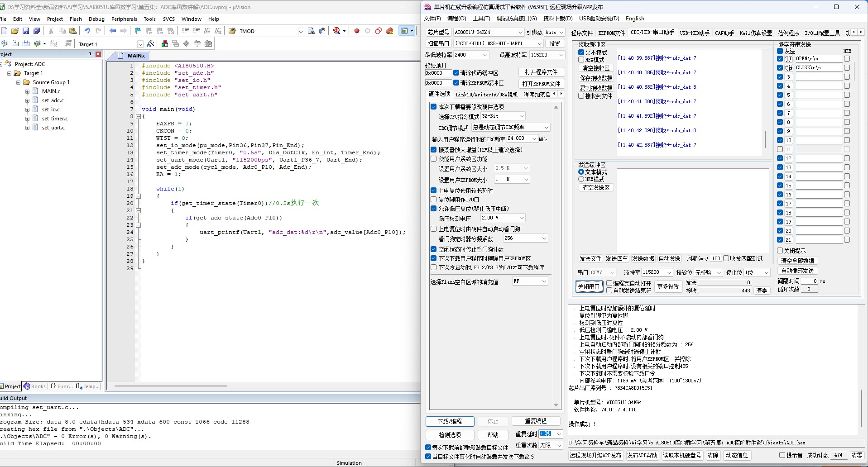Click the Kill all breakpoints icon
The height and width of the screenshot is (467, 868).
(390, 31)
